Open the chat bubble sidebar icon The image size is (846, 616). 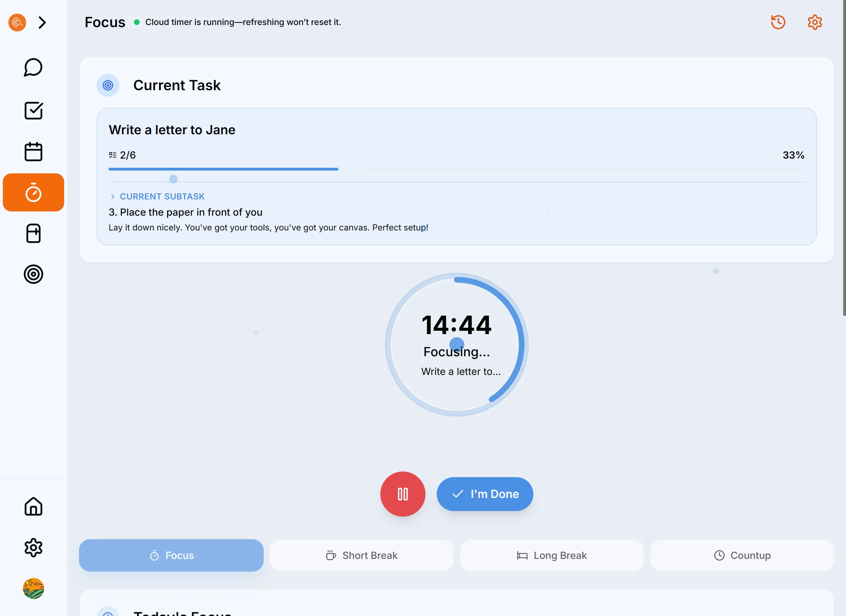[x=33, y=68]
